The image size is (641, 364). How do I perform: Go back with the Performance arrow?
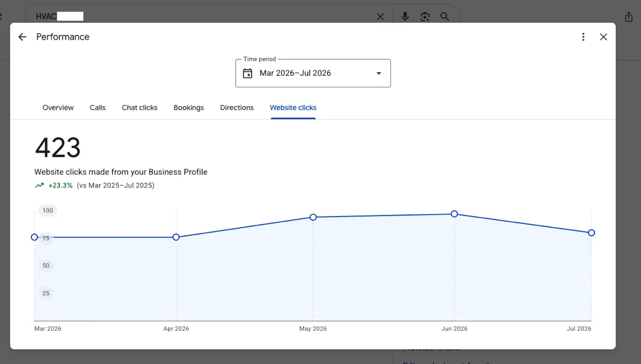(22, 37)
